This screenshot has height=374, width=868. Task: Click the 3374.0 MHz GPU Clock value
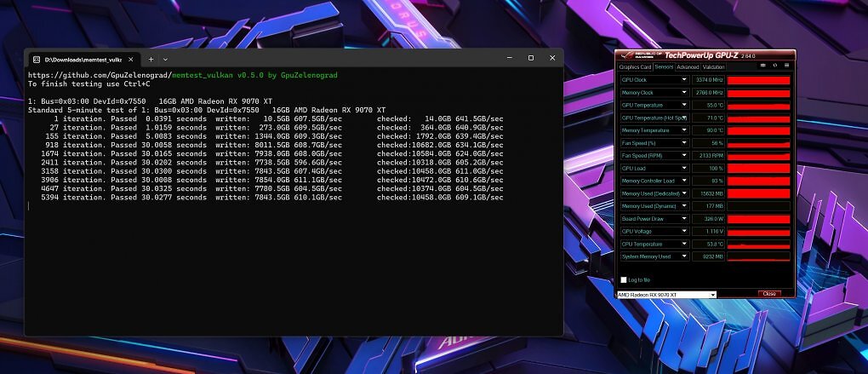pyautogui.click(x=708, y=80)
